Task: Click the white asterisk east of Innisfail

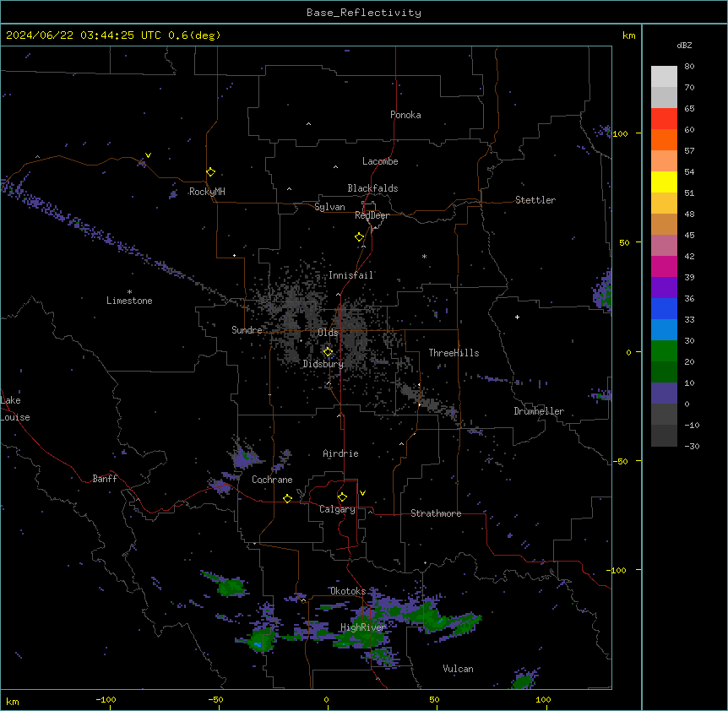Action: (x=424, y=256)
